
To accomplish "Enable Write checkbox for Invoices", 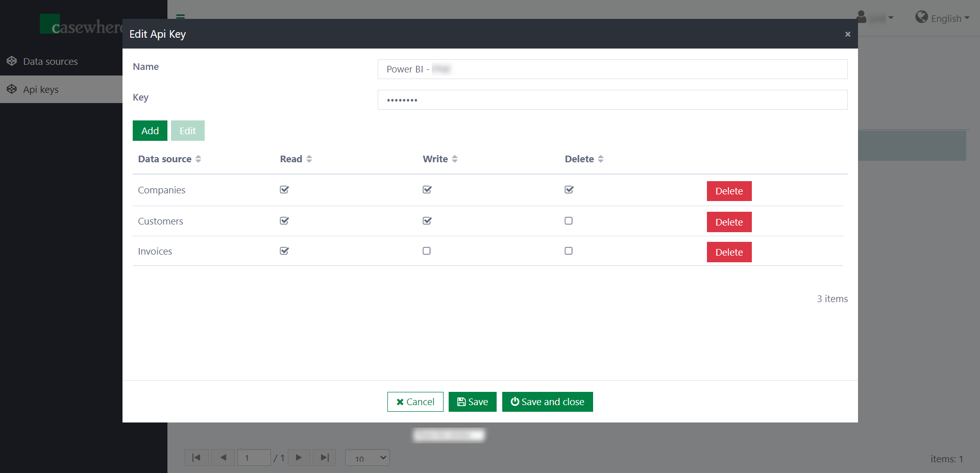I will (427, 251).
